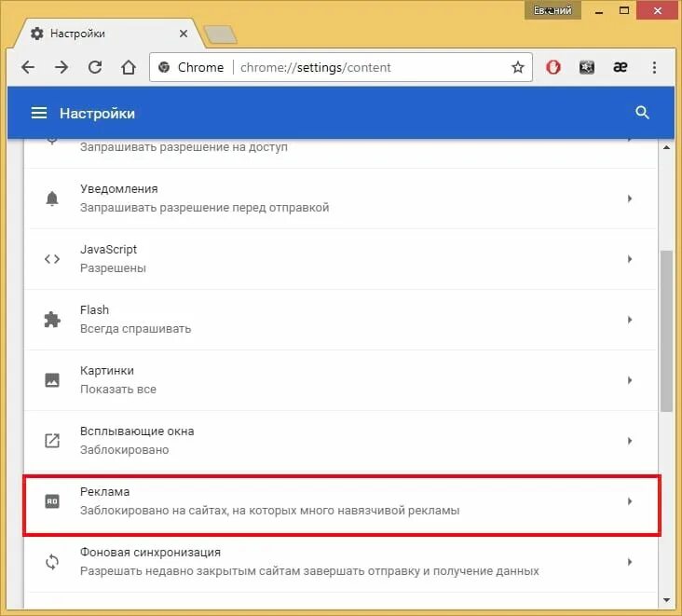
Task: Click the Chrome site info icon
Action: point(164,67)
